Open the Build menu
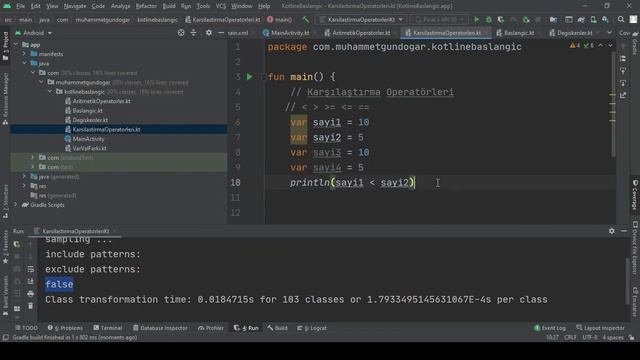Screen dimensions: 640x360 point(169,6)
